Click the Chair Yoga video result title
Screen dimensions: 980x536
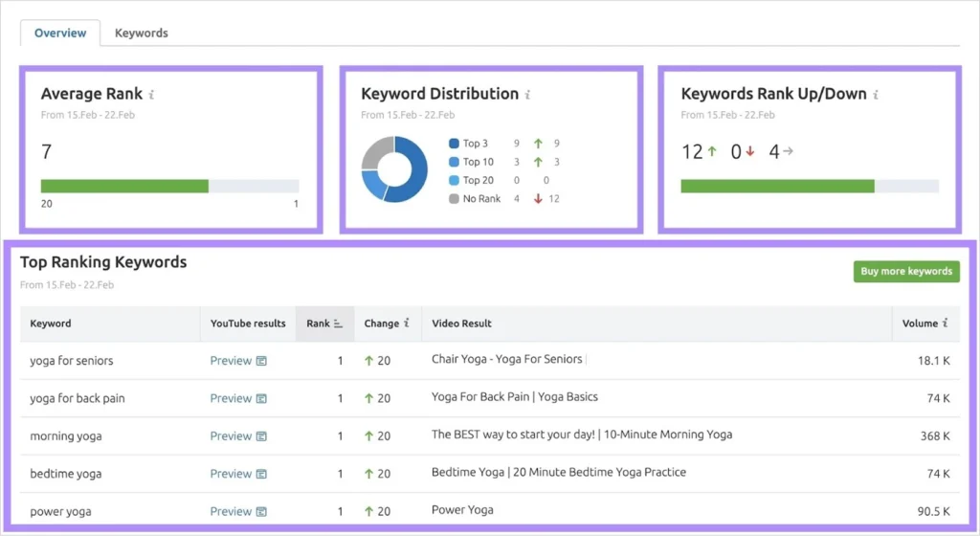[x=506, y=359]
